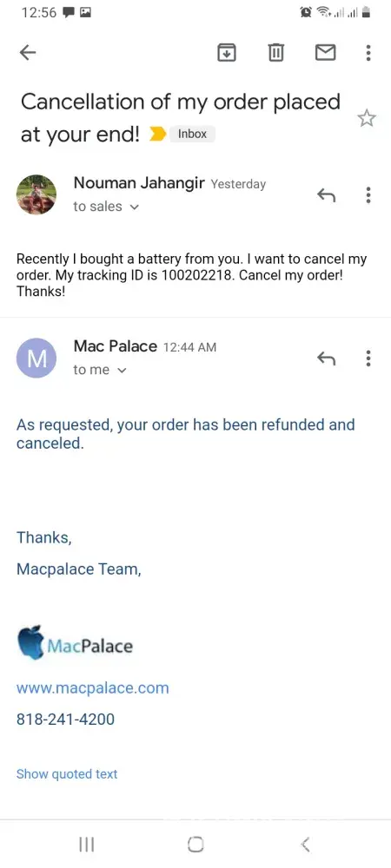
Task: Star the cancellation email
Action: tap(366, 118)
